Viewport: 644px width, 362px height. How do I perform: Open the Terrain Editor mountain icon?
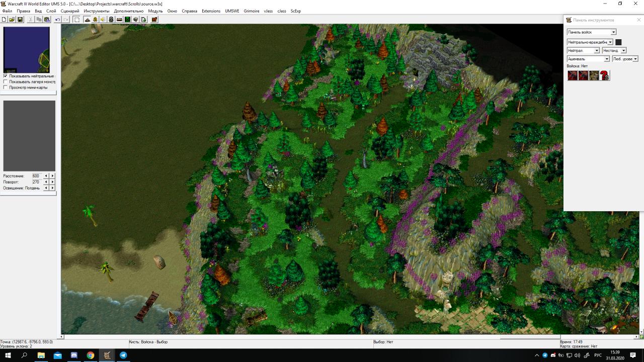[87, 20]
